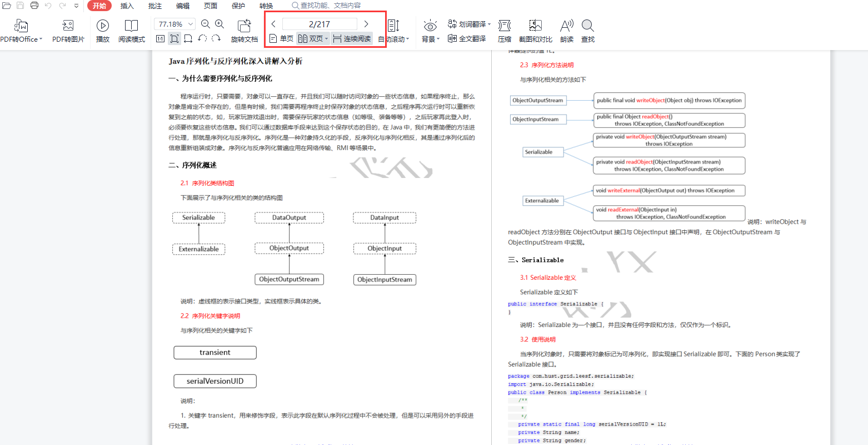Click the DataInput diagram box

pyautogui.click(x=385, y=217)
